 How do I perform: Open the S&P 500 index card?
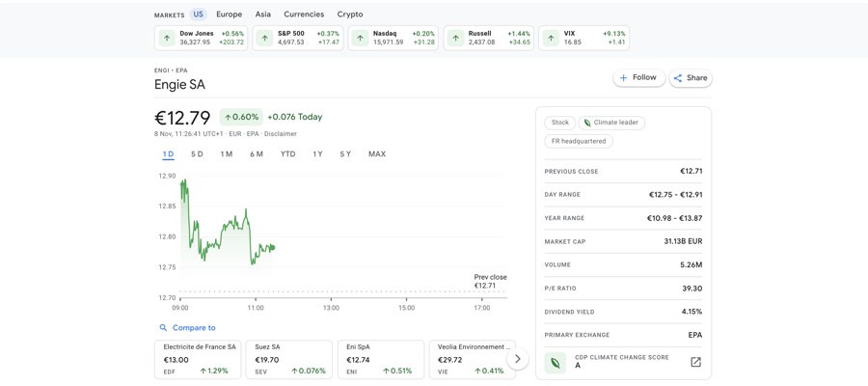click(x=298, y=38)
